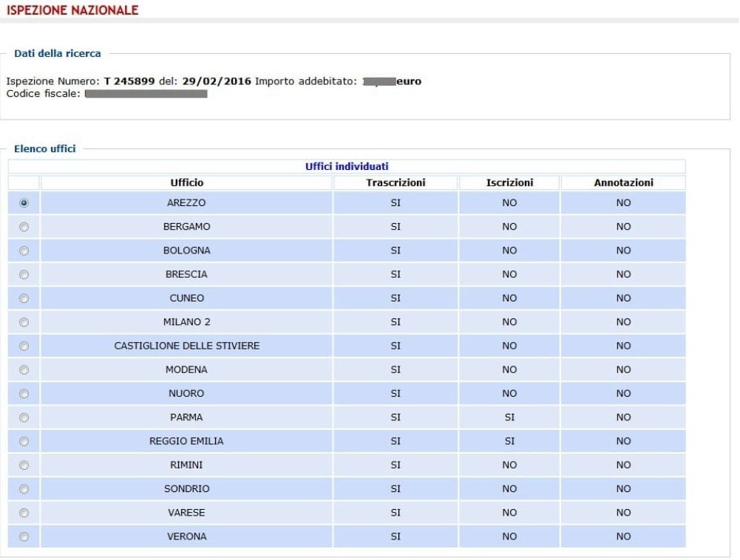740x560 pixels.
Task: Select the RIMINI radio button
Action: point(24,465)
